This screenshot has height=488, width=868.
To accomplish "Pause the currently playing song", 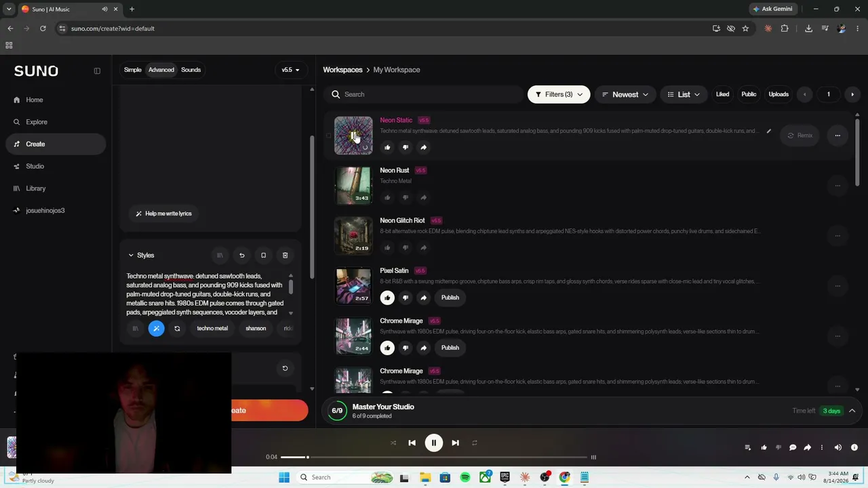I will (x=434, y=443).
